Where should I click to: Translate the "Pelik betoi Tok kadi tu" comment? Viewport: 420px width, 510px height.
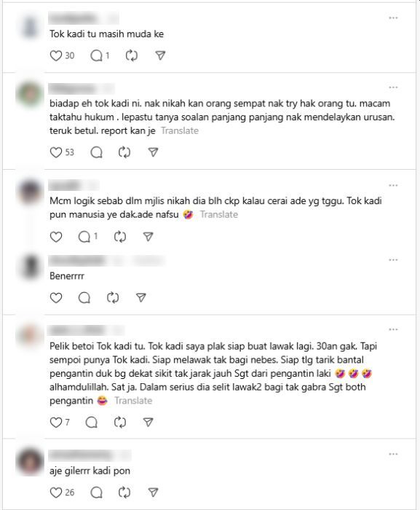pos(133,401)
